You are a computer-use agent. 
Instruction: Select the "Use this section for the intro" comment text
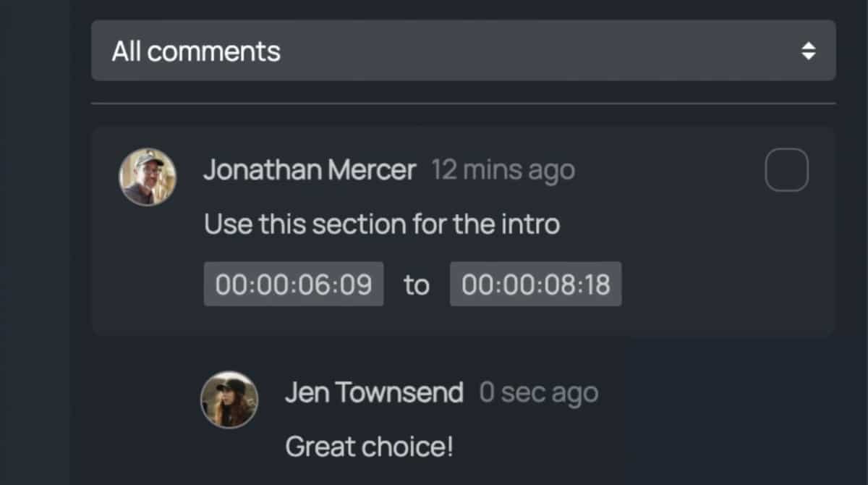[x=382, y=224]
